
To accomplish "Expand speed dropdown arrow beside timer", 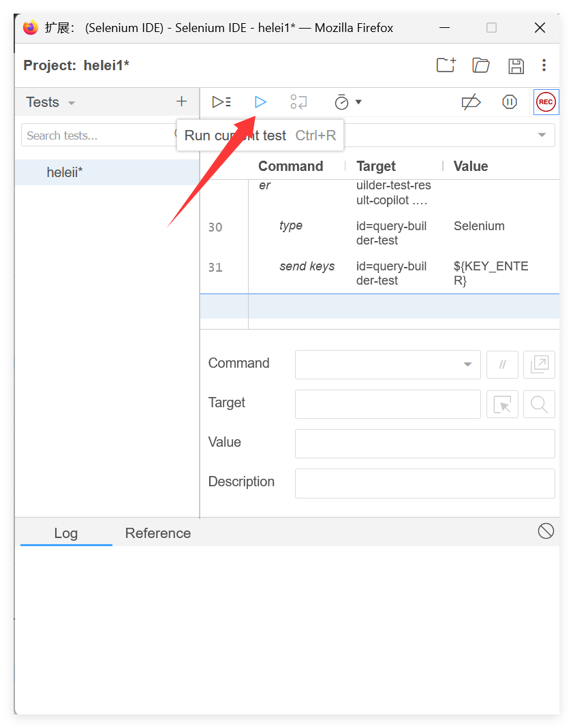I will click(x=358, y=101).
